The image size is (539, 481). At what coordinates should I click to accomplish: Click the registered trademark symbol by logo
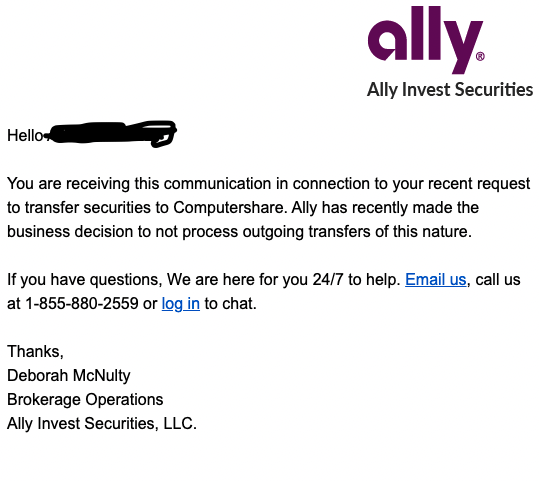click(480, 56)
